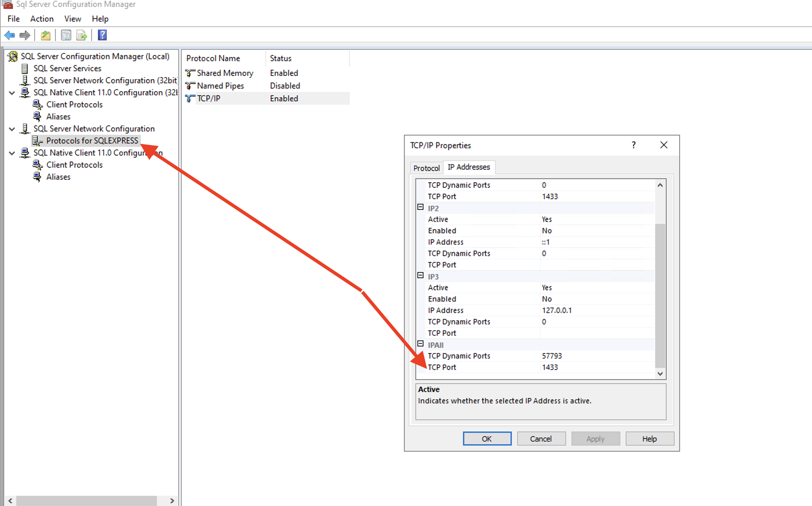Open the File menu
This screenshot has width=812, height=506.
click(x=14, y=19)
